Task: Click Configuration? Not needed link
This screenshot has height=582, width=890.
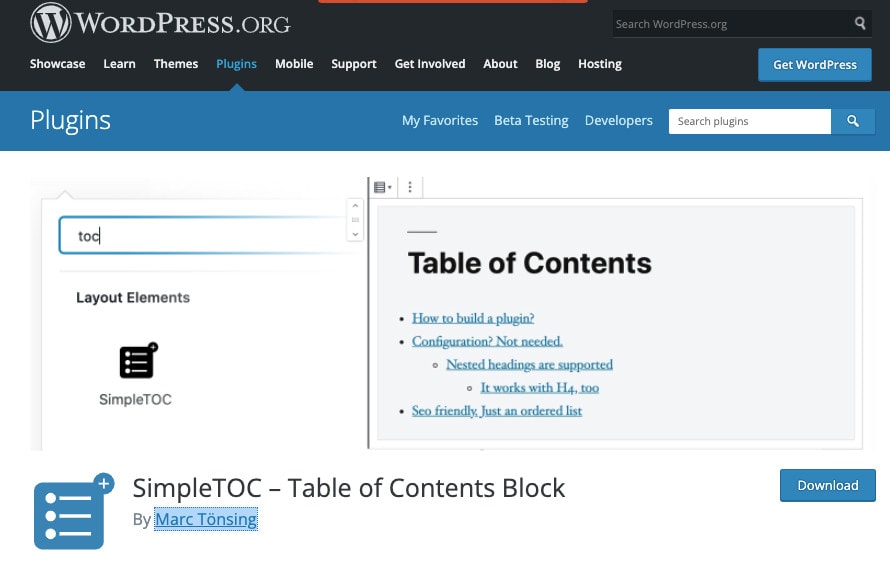Action: coord(487,341)
